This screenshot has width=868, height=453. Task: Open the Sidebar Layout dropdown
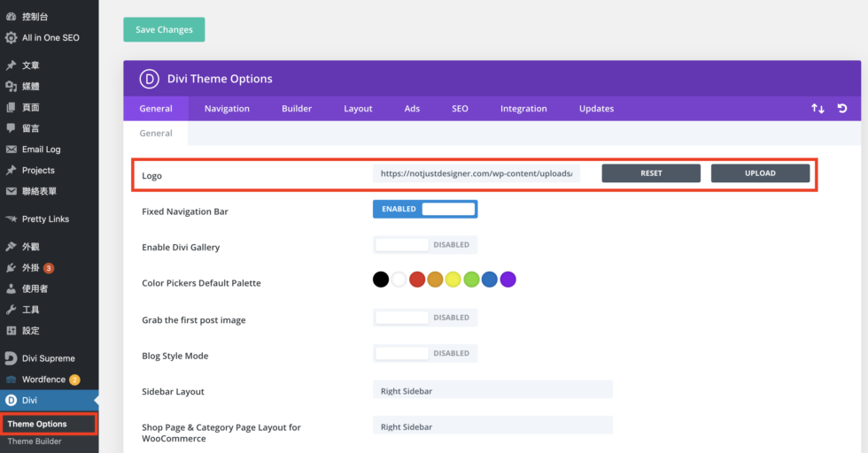pyautogui.click(x=492, y=390)
